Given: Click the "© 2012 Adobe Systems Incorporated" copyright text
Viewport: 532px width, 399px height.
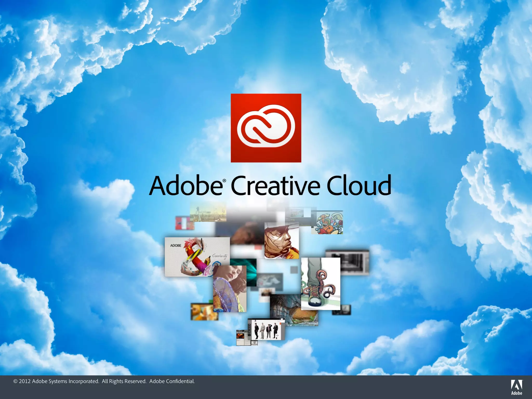Looking at the screenshot, I should [x=56, y=381].
